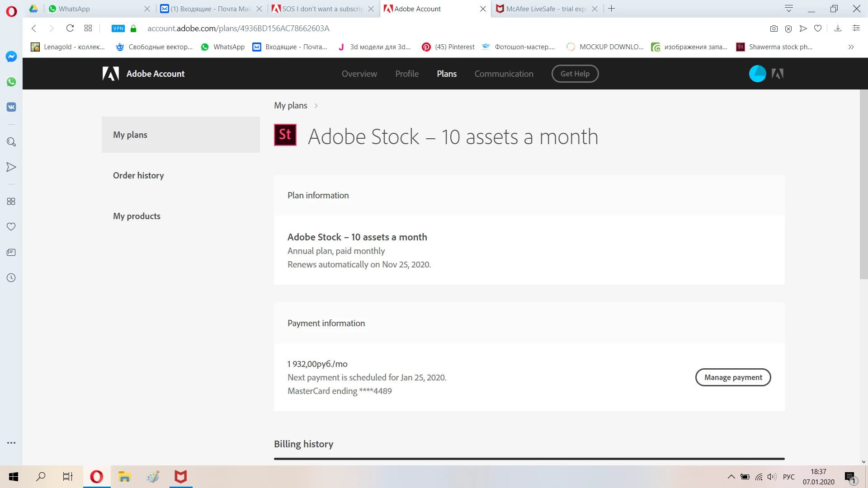Toggle the VPN badge in address bar
The height and width of the screenshot is (488, 868).
coord(118,28)
